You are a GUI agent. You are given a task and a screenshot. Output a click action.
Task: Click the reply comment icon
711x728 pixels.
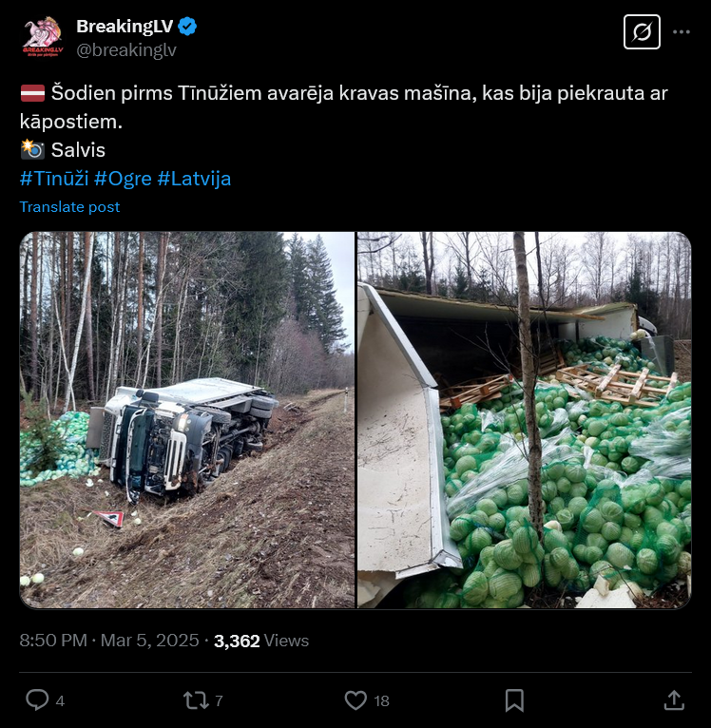tap(37, 700)
